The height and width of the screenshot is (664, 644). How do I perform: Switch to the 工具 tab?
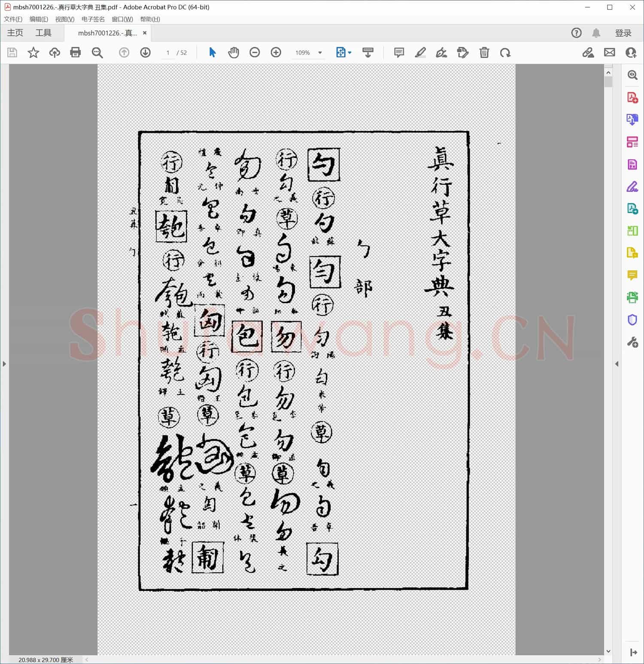(43, 33)
